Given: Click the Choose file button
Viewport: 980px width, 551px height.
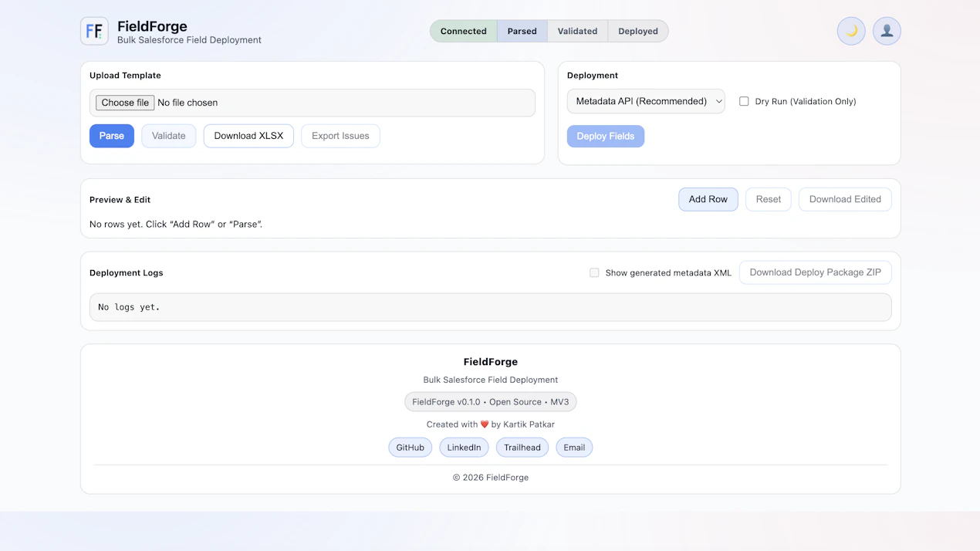Looking at the screenshot, I should [125, 103].
